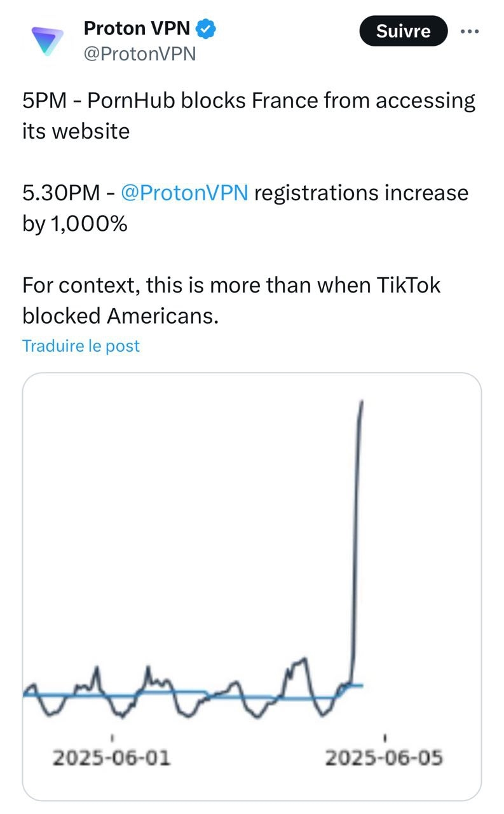Open the registrations chart image
Image resolution: width=504 pixels, height=814 pixels.
pyautogui.click(x=252, y=585)
